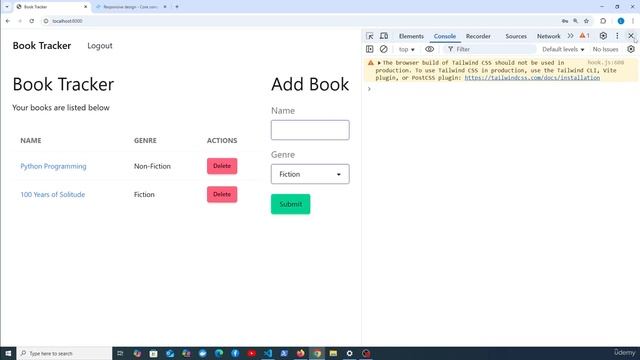The width and height of the screenshot is (640, 360).
Task: Launch Visual Studio Code from the taskbar
Action: coord(268,353)
